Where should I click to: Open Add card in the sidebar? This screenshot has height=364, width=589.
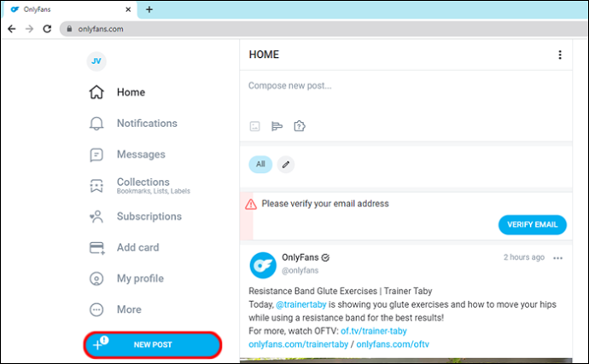(137, 248)
